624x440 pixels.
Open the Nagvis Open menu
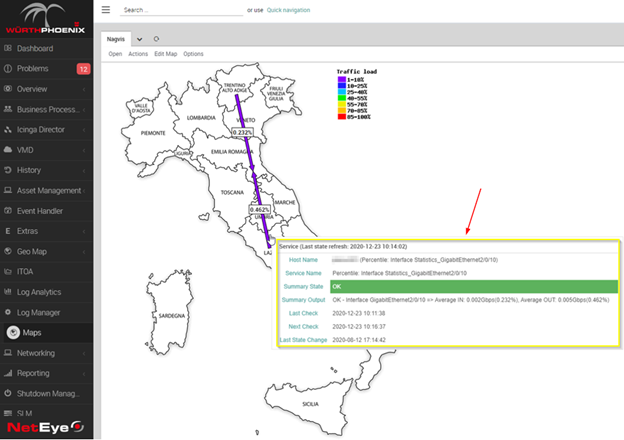click(x=115, y=54)
